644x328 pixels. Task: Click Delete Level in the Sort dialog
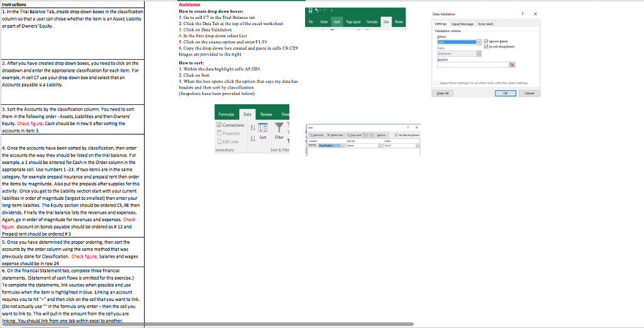[x=335, y=135]
